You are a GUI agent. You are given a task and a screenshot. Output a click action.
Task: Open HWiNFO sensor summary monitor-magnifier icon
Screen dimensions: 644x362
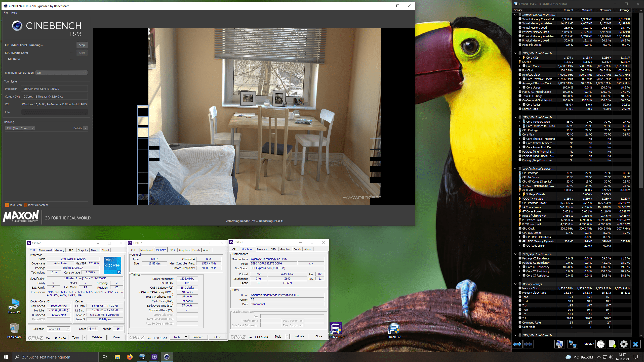pyautogui.click(x=559, y=344)
